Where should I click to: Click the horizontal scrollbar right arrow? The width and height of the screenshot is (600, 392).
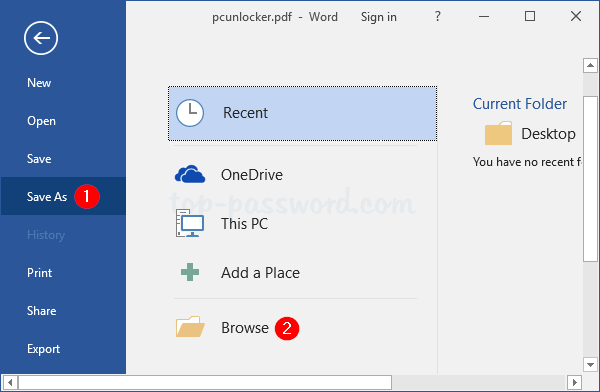point(574,382)
